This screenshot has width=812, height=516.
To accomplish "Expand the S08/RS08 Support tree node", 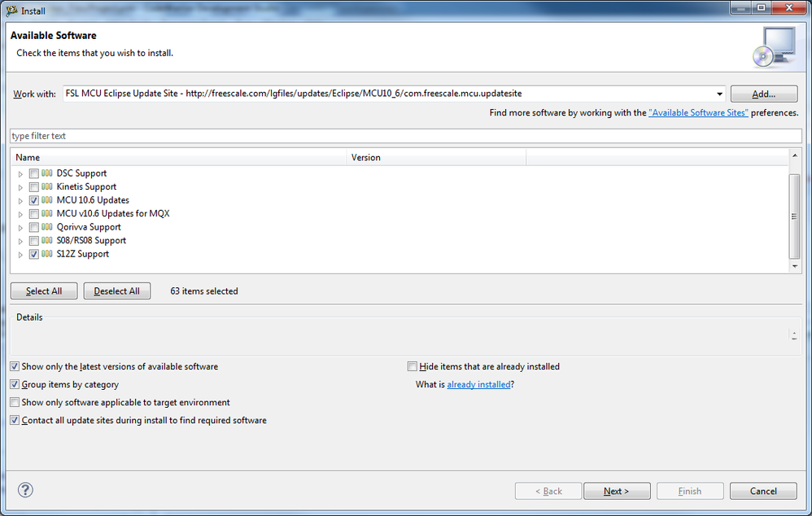I will 20,242.
